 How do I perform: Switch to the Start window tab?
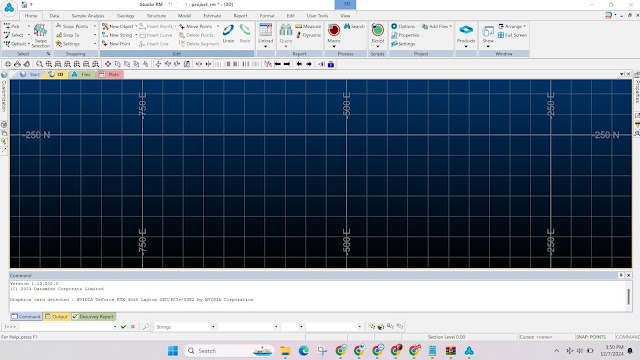(x=30, y=74)
